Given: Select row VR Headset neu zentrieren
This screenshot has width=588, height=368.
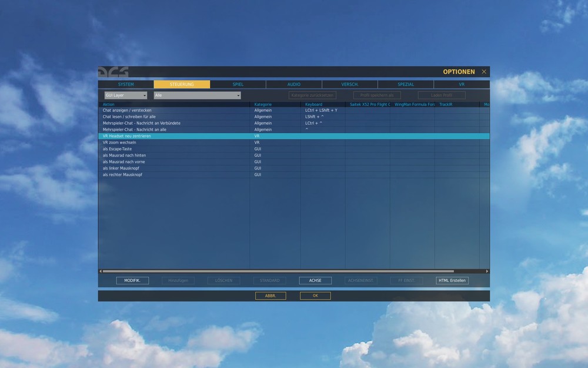Looking at the screenshot, I should click(294, 136).
